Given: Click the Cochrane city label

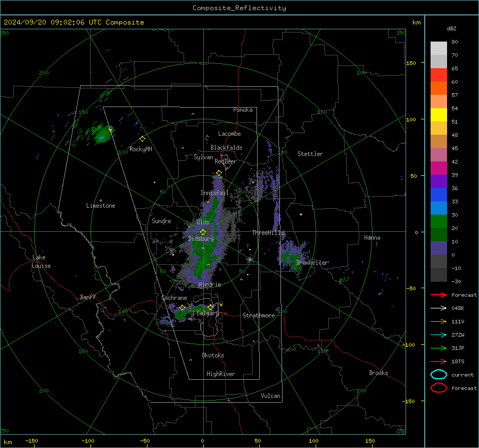Looking at the screenshot, I should (174, 298).
